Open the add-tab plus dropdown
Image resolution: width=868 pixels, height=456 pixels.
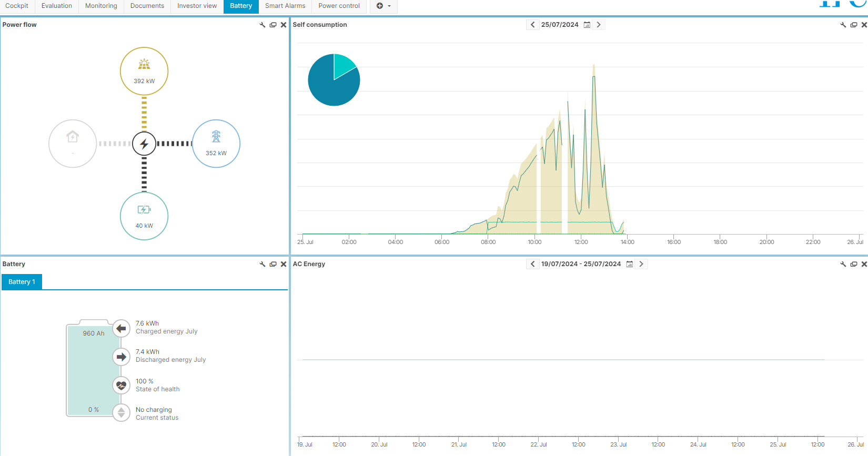pyautogui.click(x=383, y=6)
